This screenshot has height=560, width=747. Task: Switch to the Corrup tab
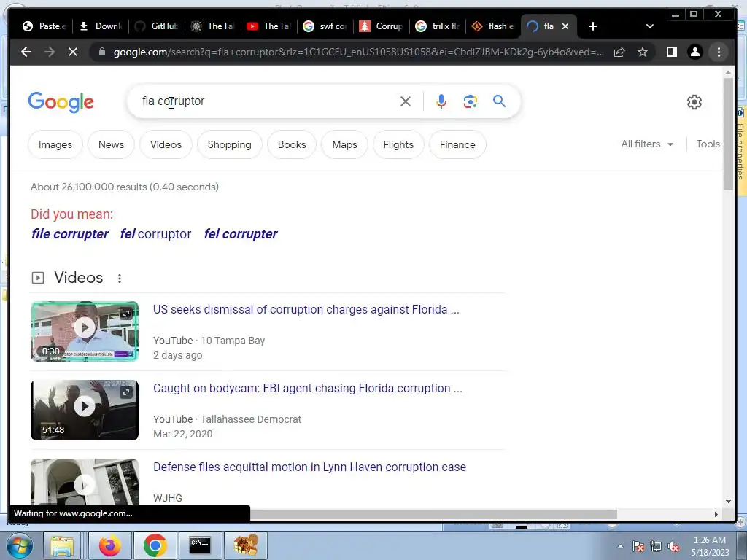pos(382,26)
